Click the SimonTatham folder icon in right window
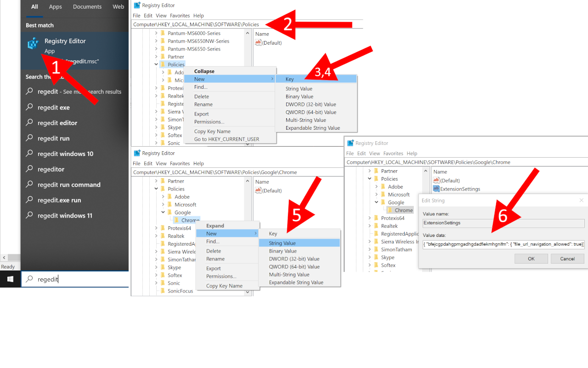 (x=376, y=249)
